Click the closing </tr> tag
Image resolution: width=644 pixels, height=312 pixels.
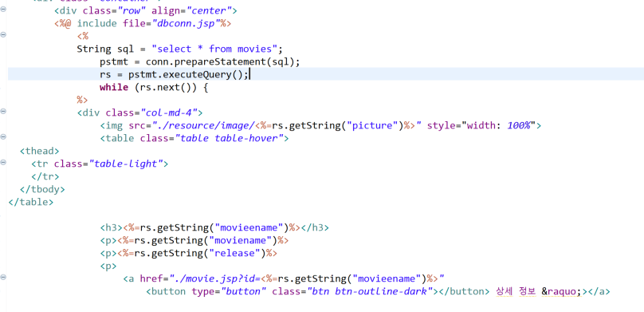click(x=45, y=177)
